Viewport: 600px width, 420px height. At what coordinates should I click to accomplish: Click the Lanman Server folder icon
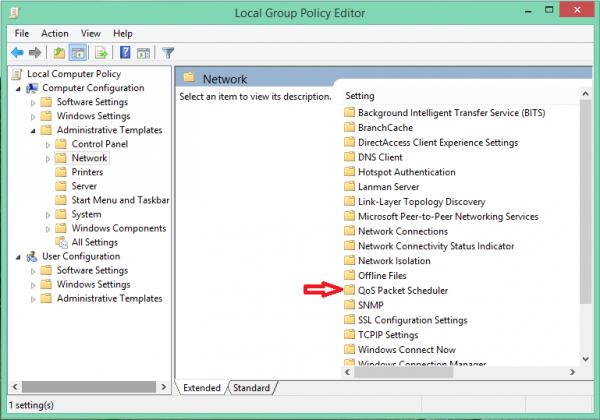tap(349, 186)
